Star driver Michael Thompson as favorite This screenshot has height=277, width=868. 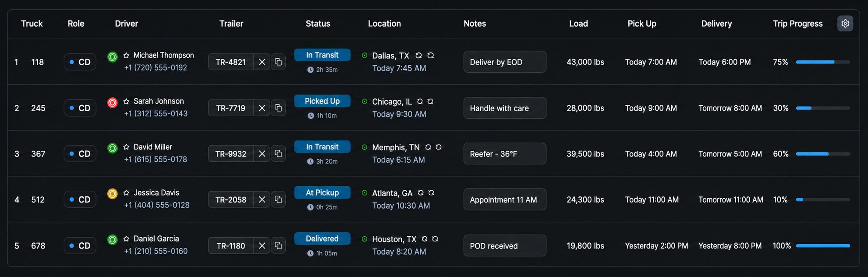(x=126, y=55)
